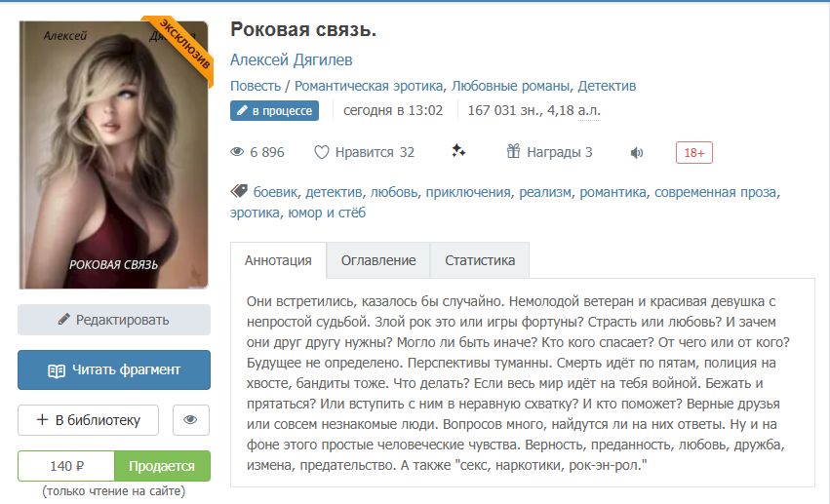Click the sparkle stars icon
Viewport: 830px width, 504px height.
pos(458,151)
